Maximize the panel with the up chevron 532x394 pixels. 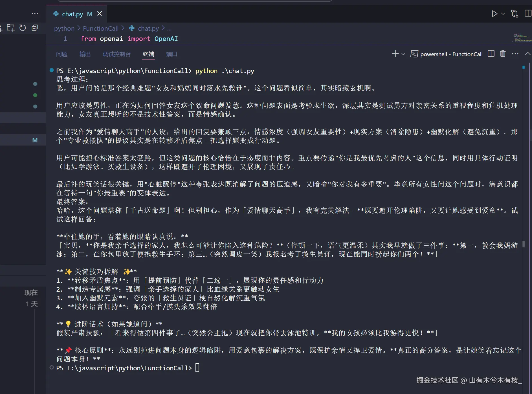(x=528, y=54)
